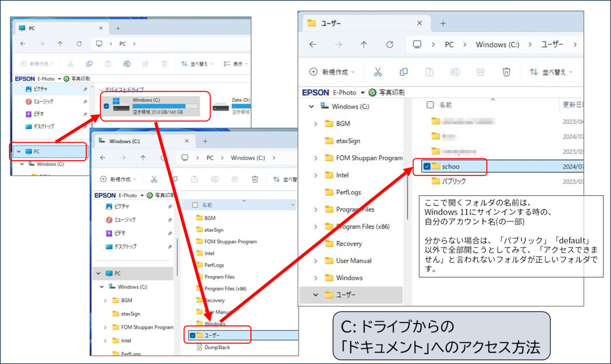The height and width of the screenshot is (364, 611).
Task: Click PC breadcrumb in Windows (C:) window
Action: click(x=210, y=157)
